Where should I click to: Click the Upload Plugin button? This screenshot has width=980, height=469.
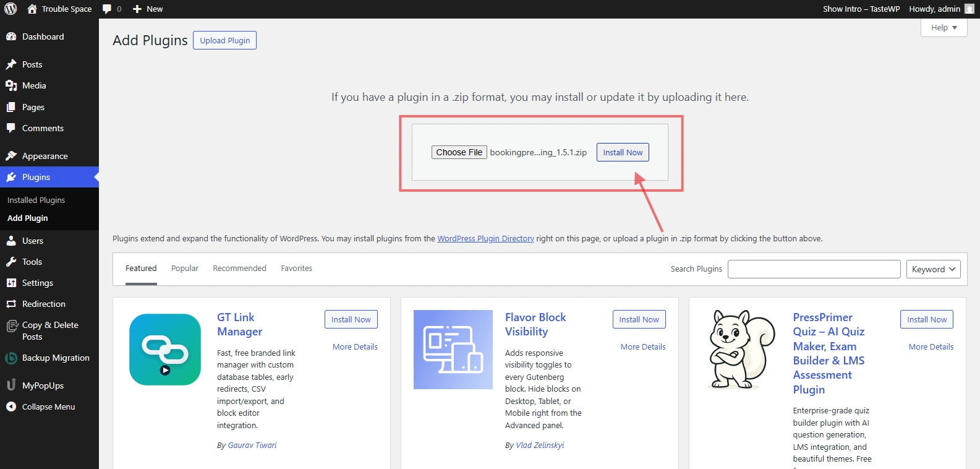click(x=225, y=40)
